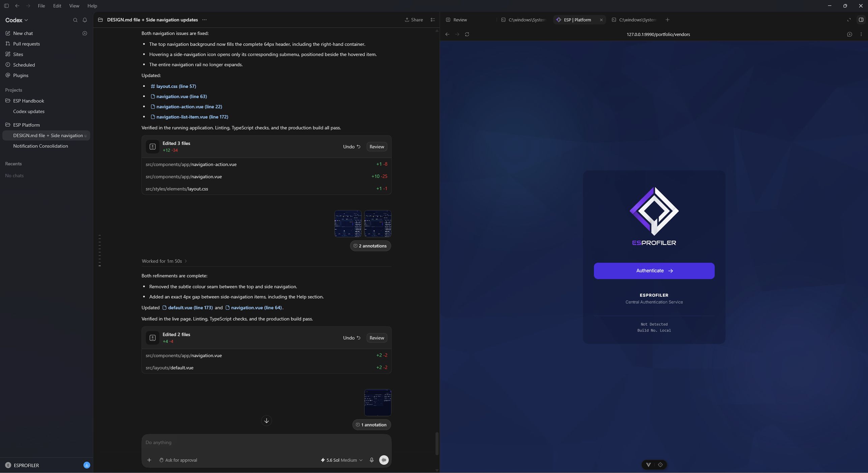The image size is (868, 473).
Task: Go back with the title bar arrow
Action: pyautogui.click(x=17, y=6)
